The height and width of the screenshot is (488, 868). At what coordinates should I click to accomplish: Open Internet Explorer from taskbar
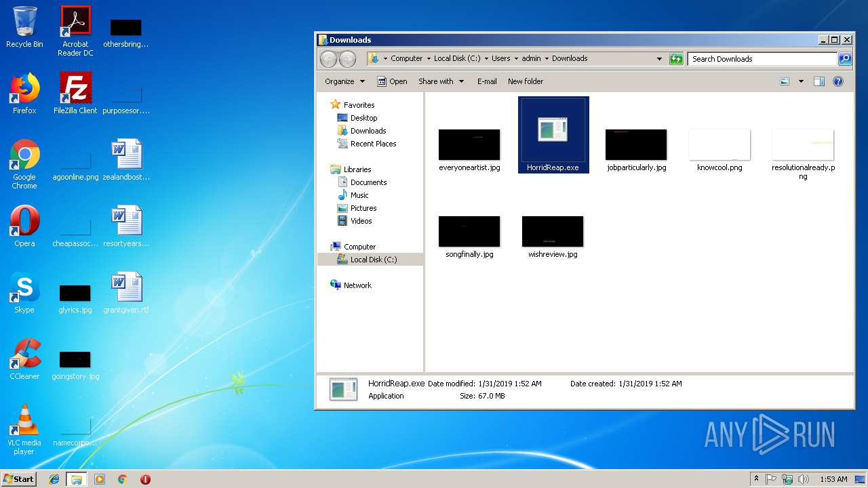pyautogui.click(x=54, y=479)
